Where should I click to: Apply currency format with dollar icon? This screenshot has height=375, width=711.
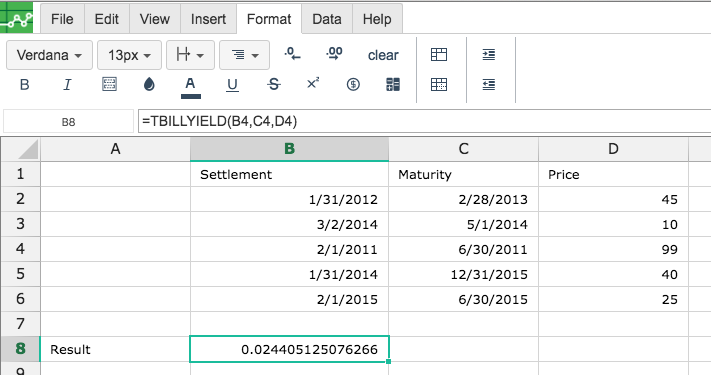point(353,84)
